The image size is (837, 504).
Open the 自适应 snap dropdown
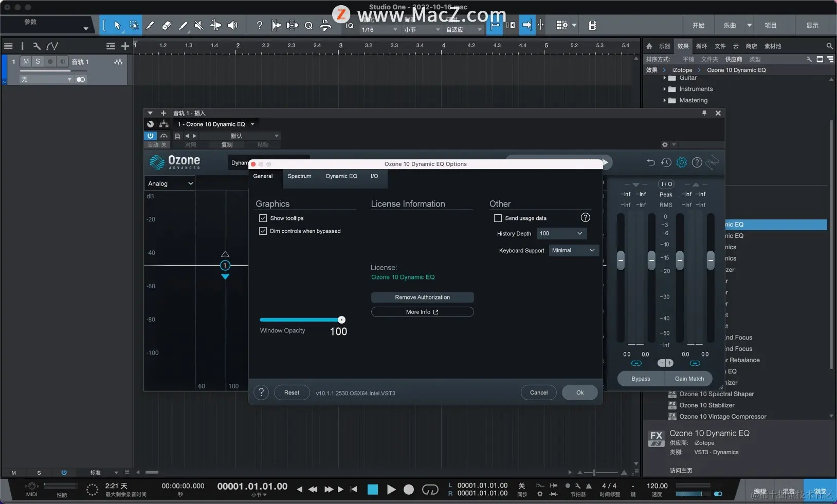464,30
